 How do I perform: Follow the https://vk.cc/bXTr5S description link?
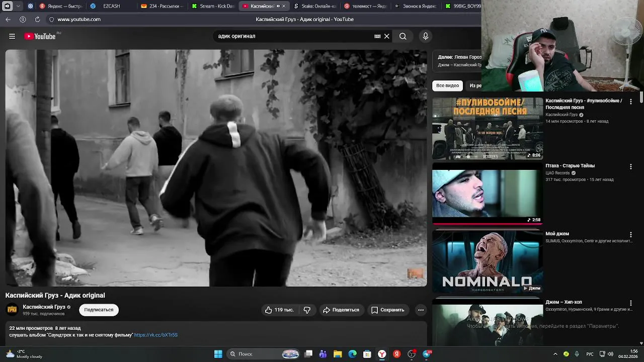click(156, 335)
